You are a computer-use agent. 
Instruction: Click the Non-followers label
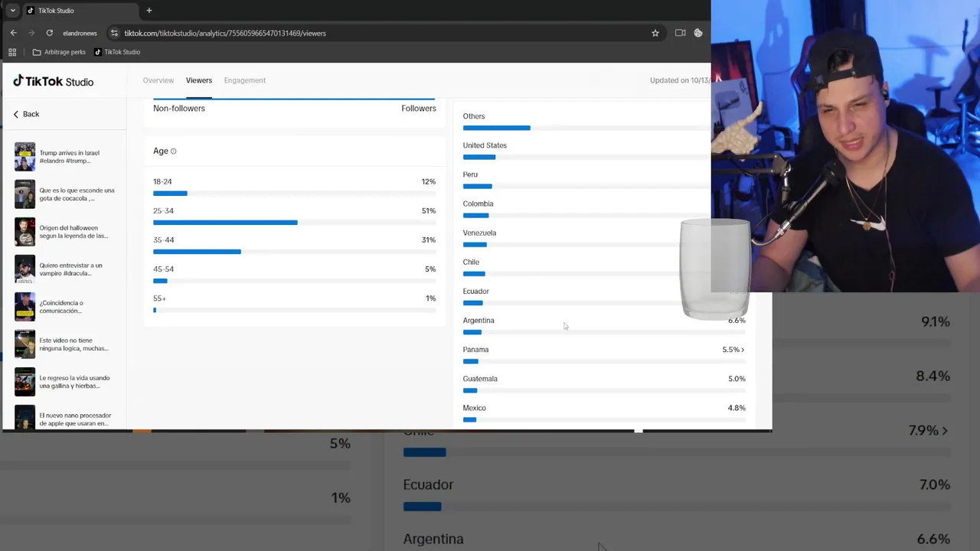click(179, 109)
